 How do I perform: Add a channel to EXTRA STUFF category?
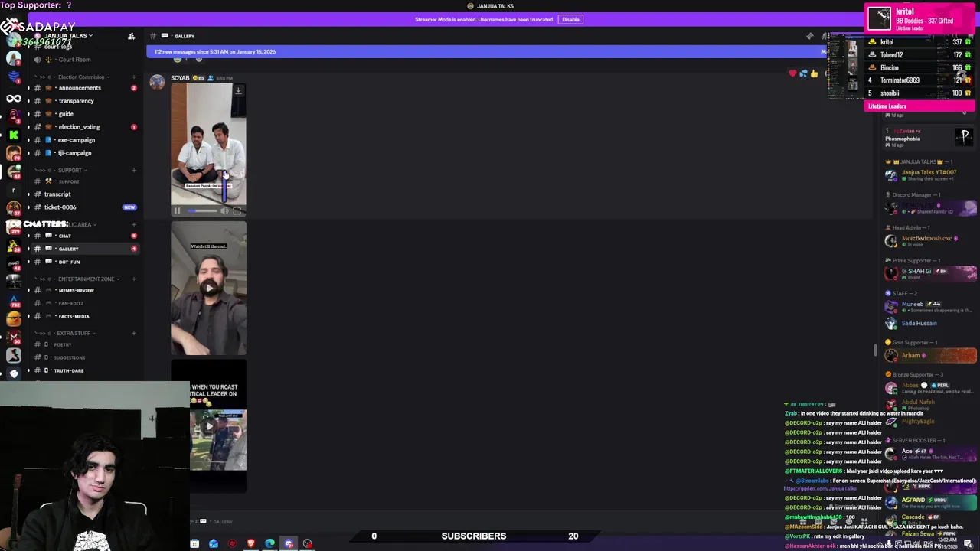point(134,333)
